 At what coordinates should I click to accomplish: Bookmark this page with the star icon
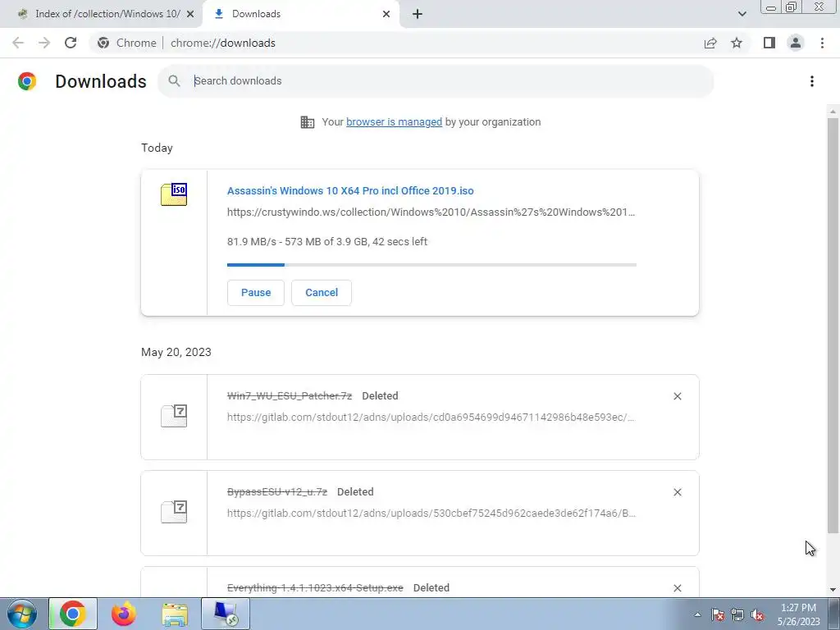tap(737, 43)
